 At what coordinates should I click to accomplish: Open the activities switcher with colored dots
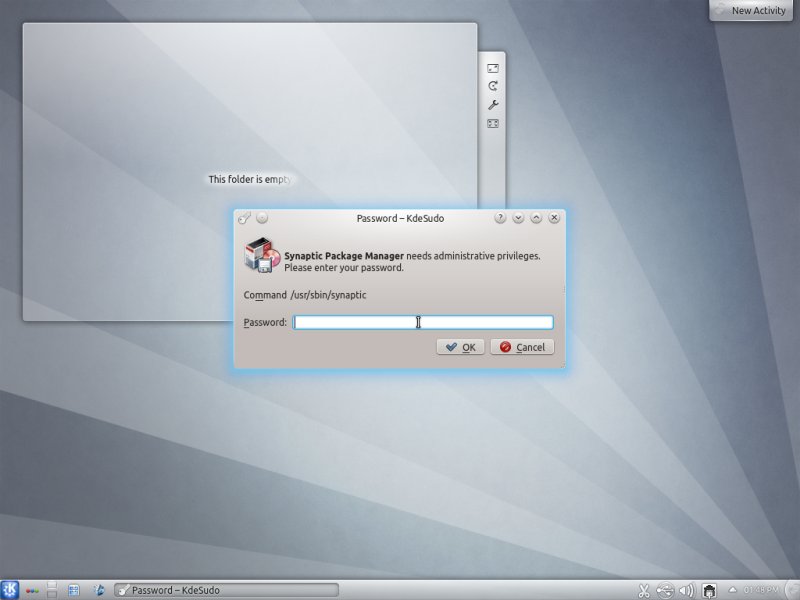coord(32,591)
